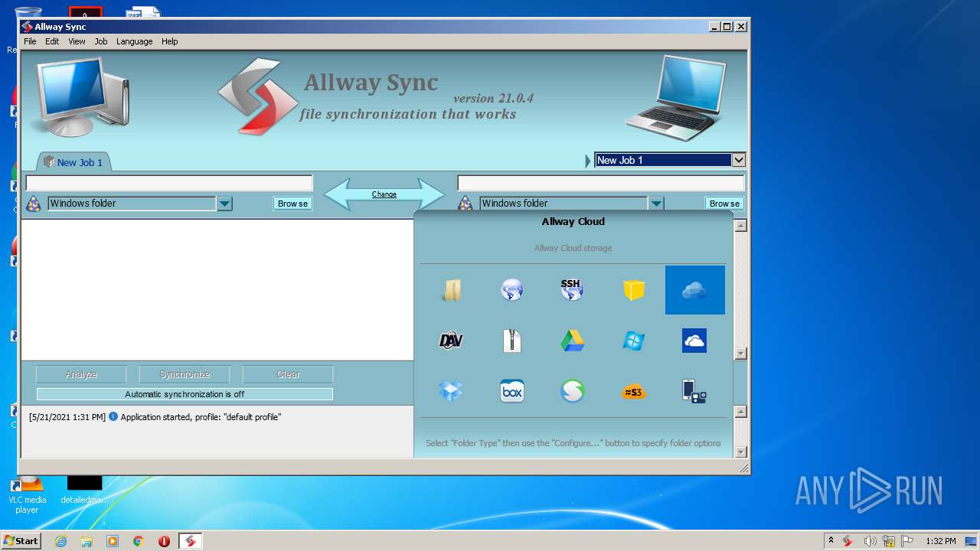Open the New Job 1 job selector
Screen dimensions: 980x551
pos(670,160)
